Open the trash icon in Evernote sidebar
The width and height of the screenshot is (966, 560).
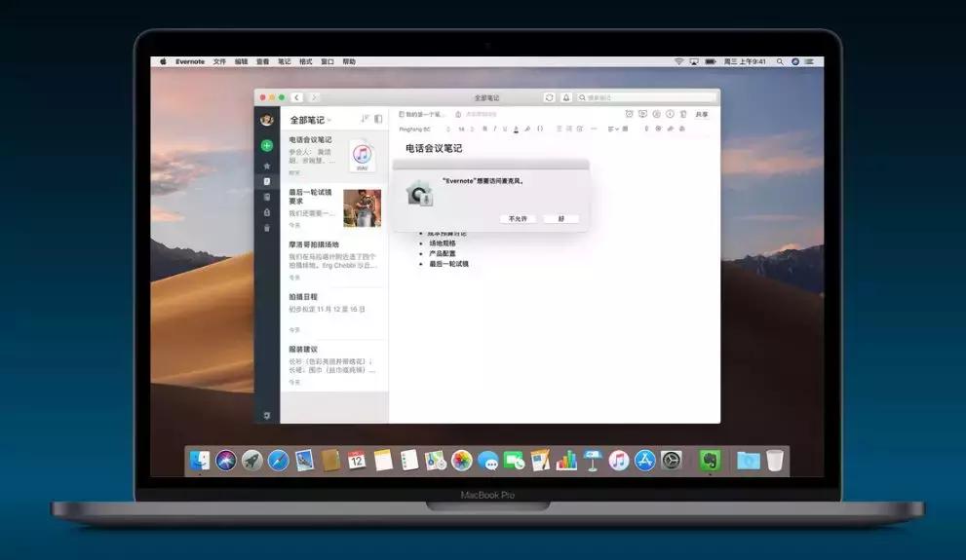pos(267,228)
